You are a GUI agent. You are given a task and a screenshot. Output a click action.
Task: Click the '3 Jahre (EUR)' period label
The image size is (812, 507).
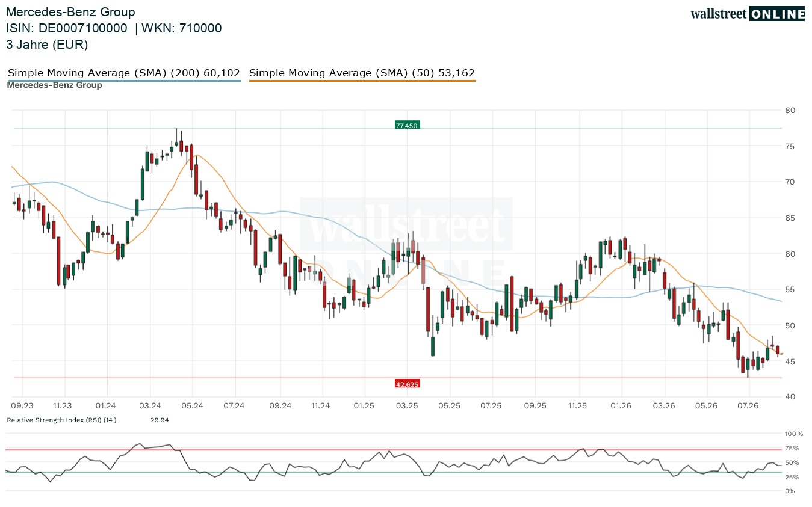[47, 44]
